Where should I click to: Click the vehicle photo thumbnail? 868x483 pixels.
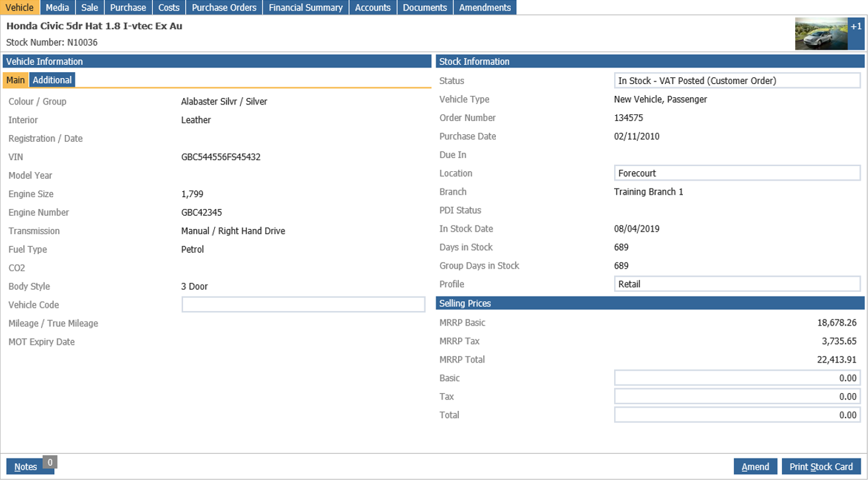(x=820, y=34)
